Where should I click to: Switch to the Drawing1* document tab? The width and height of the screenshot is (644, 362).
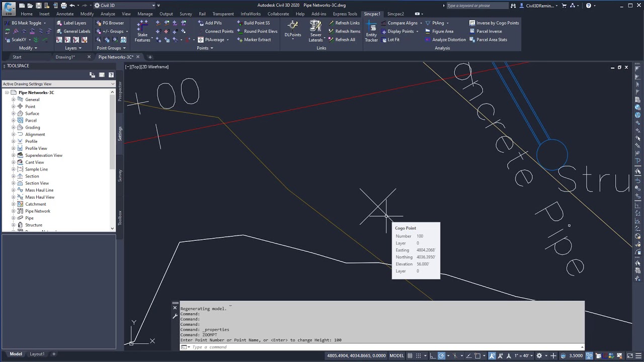coord(65,57)
